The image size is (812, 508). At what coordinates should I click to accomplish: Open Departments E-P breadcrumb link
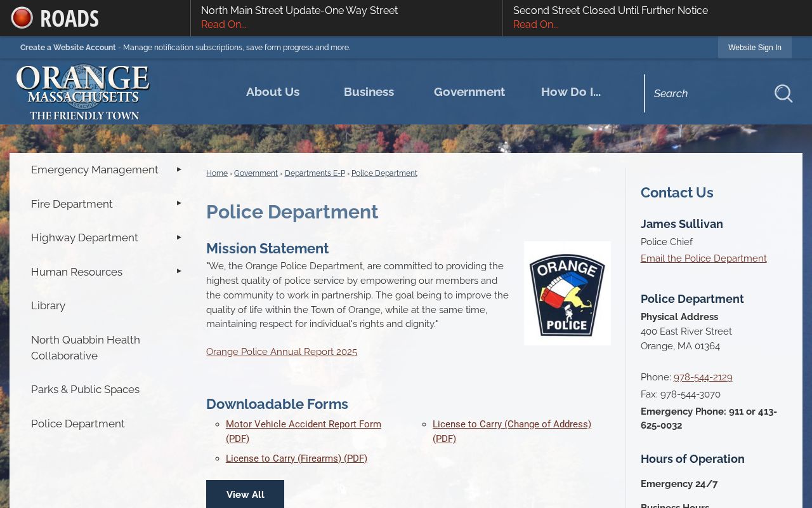click(315, 173)
